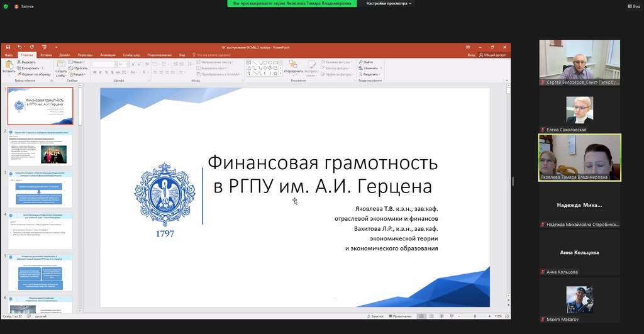The height and width of the screenshot is (334, 644).
Task: Increase font size with the large A icon
Action: (134, 64)
